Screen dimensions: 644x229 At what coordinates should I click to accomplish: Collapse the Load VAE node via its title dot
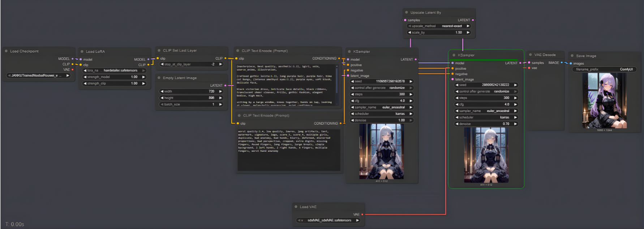(296, 207)
